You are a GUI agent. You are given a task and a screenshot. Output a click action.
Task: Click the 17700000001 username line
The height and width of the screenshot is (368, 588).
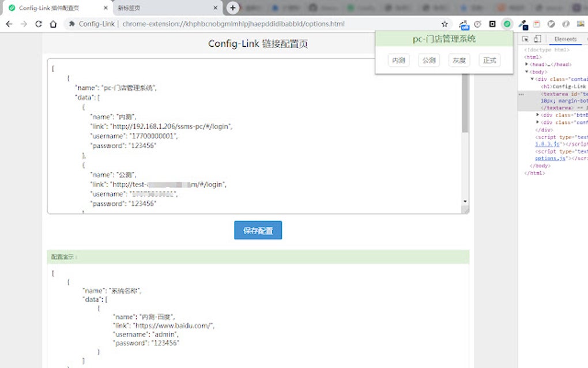[134, 136]
